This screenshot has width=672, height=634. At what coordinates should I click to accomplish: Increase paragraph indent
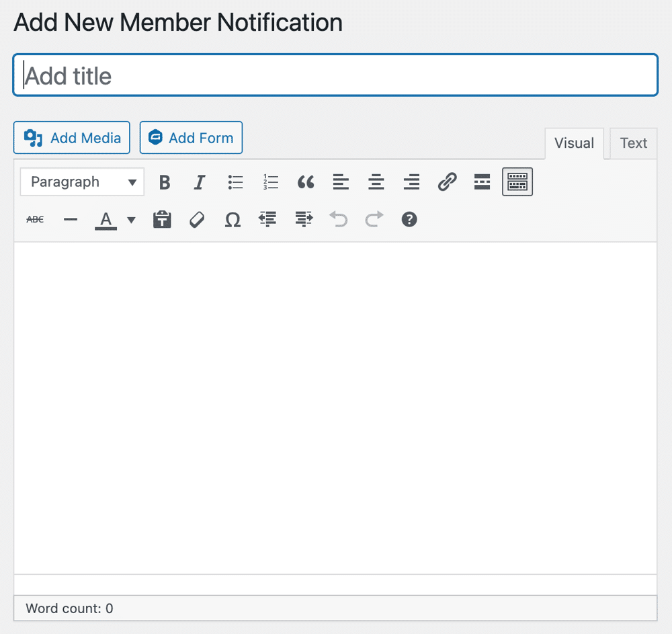pos(304,219)
